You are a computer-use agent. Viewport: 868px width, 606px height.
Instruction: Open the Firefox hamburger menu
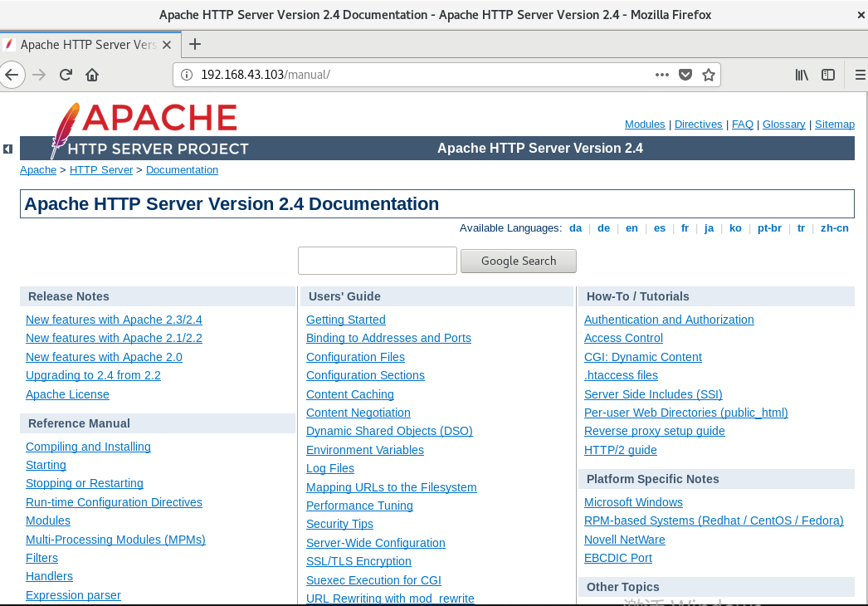point(861,75)
